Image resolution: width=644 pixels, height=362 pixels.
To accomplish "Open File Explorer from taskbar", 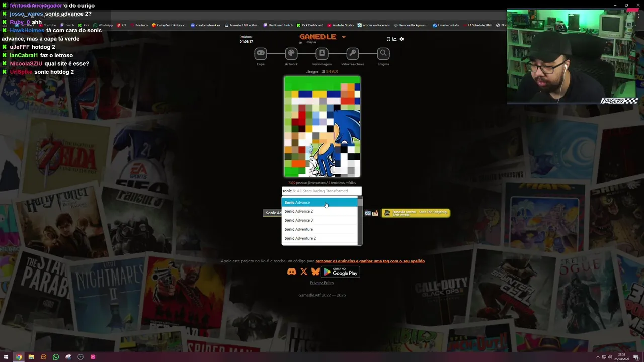I will point(31,357).
